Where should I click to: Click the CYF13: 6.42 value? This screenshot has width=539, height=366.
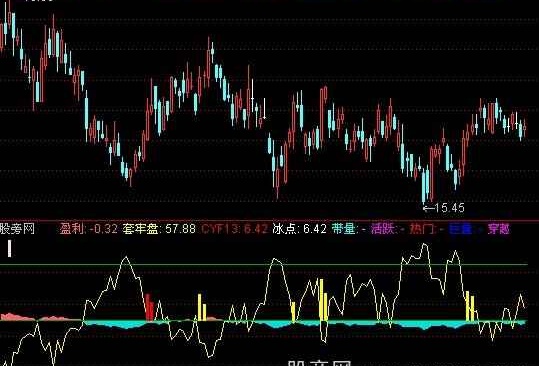point(235,229)
